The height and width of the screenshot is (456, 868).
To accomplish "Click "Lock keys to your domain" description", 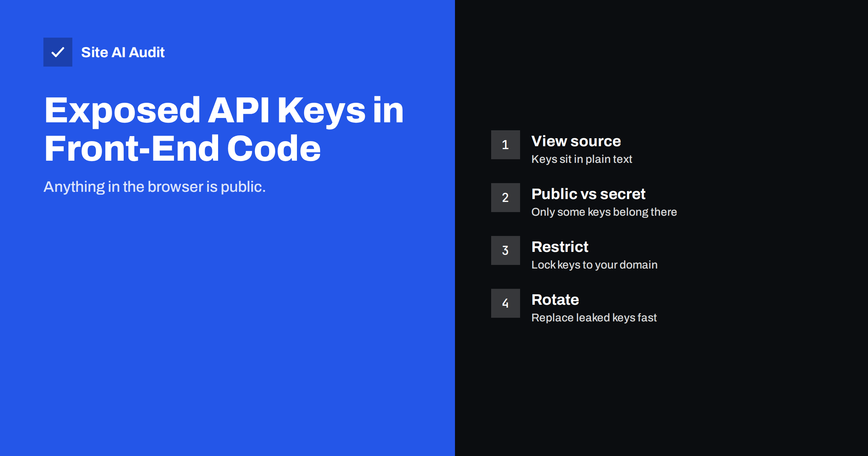I will (x=595, y=265).
